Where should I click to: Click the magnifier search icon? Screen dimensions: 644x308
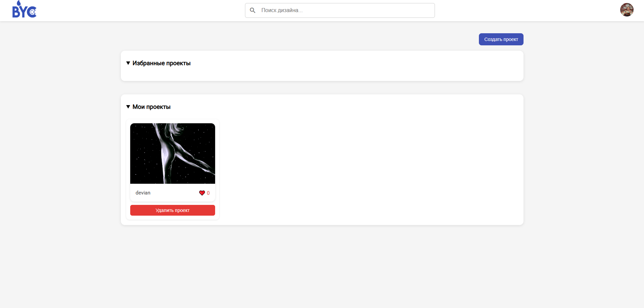pos(253,10)
